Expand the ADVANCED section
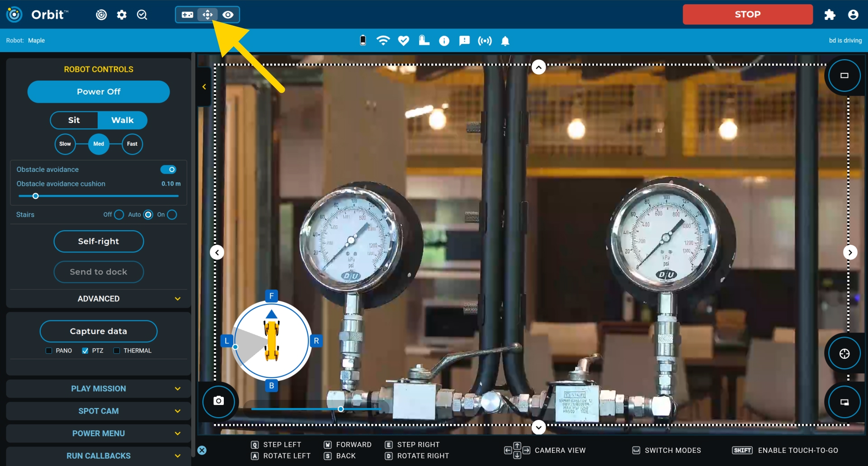This screenshot has height=466, width=868. click(99, 299)
